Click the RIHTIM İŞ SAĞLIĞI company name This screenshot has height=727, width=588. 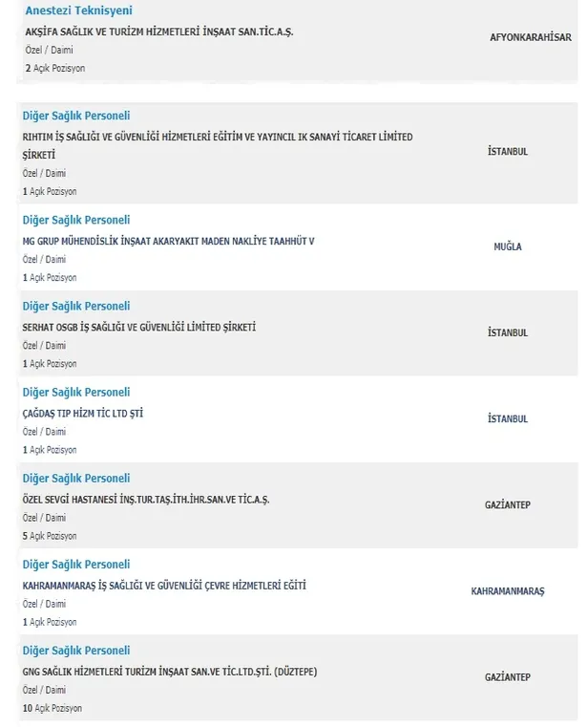[x=218, y=137]
